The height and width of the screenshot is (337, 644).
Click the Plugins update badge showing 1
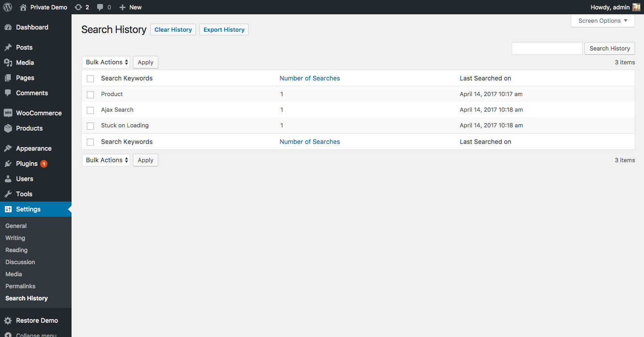click(x=44, y=164)
